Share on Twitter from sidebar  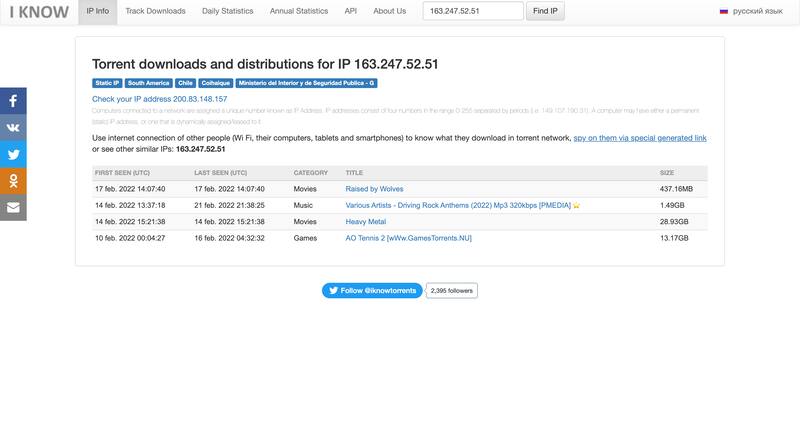pyautogui.click(x=13, y=154)
